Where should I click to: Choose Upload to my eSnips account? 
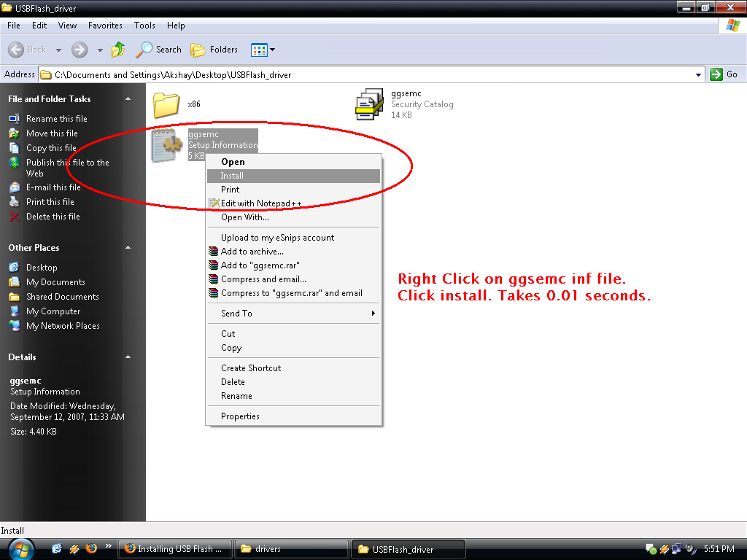293,238
